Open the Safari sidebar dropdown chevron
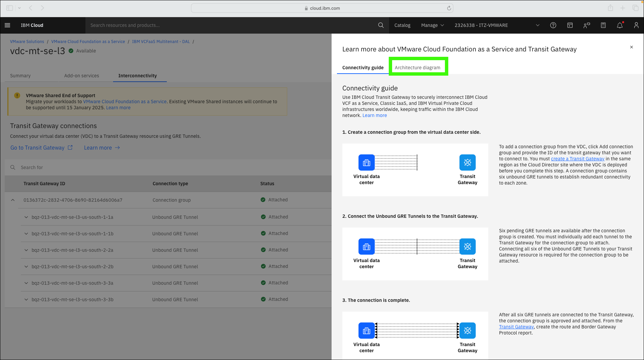 point(19,8)
